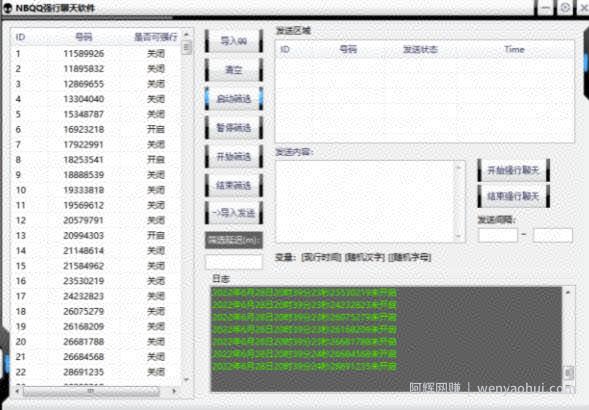589x410 pixels.
Task: Click the number list horizontal scrollbar thumb
Action: pos(91,391)
